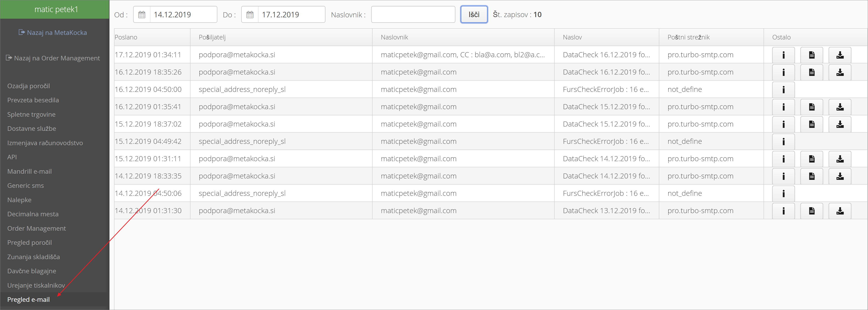Viewport: 868px width, 310px height.
Task: Click info icon for 17.12.2019 01:34:11 email
Action: [783, 55]
